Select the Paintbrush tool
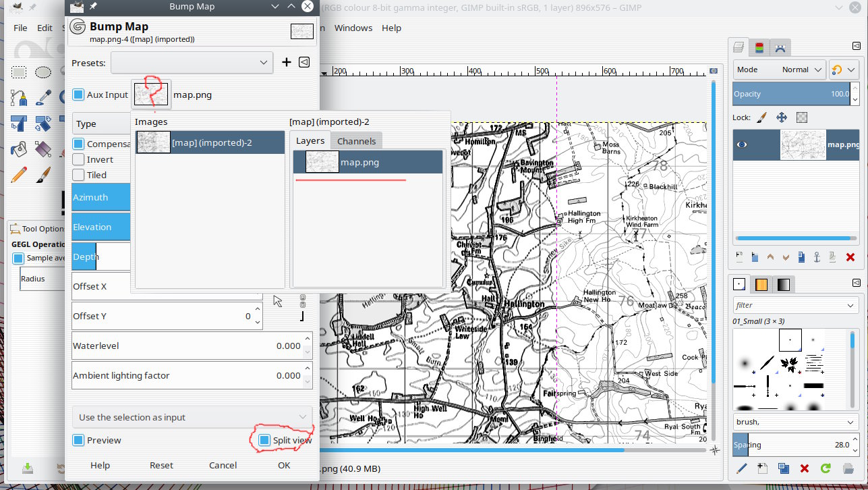The height and width of the screenshot is (490, 868). tap(43, 174)
